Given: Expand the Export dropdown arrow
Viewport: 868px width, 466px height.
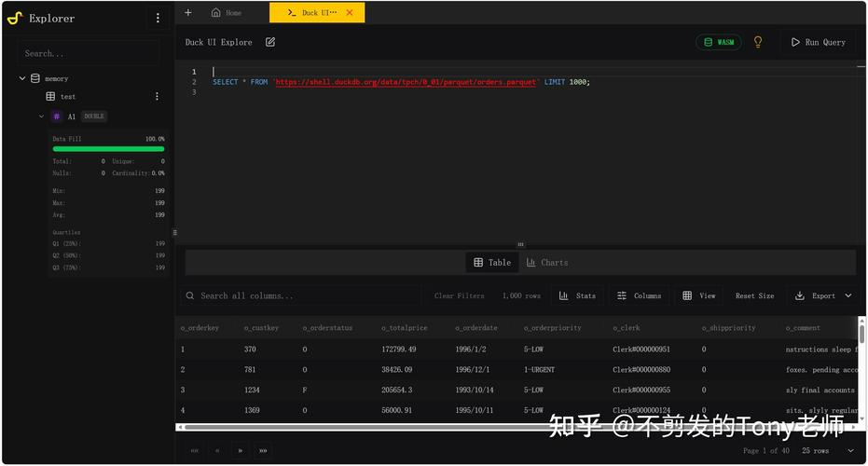Looking at the screenshot, I should tap(848, 296).
